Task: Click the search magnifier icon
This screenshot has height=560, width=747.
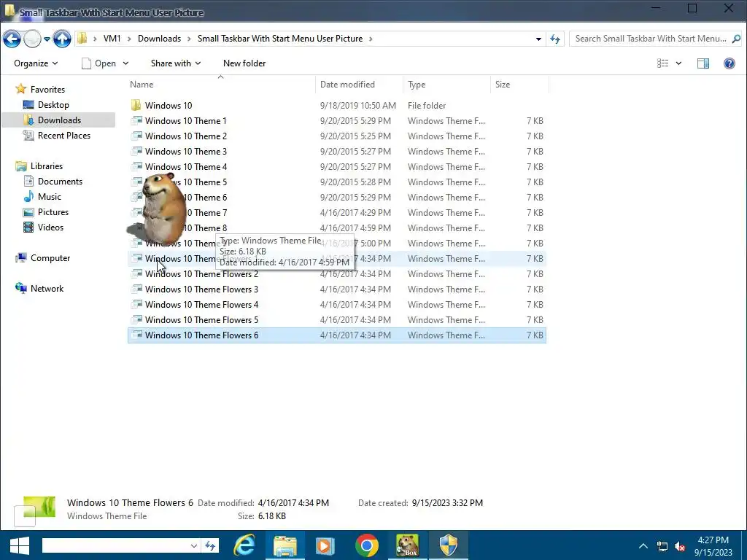Action: click(x=736, y=39)
